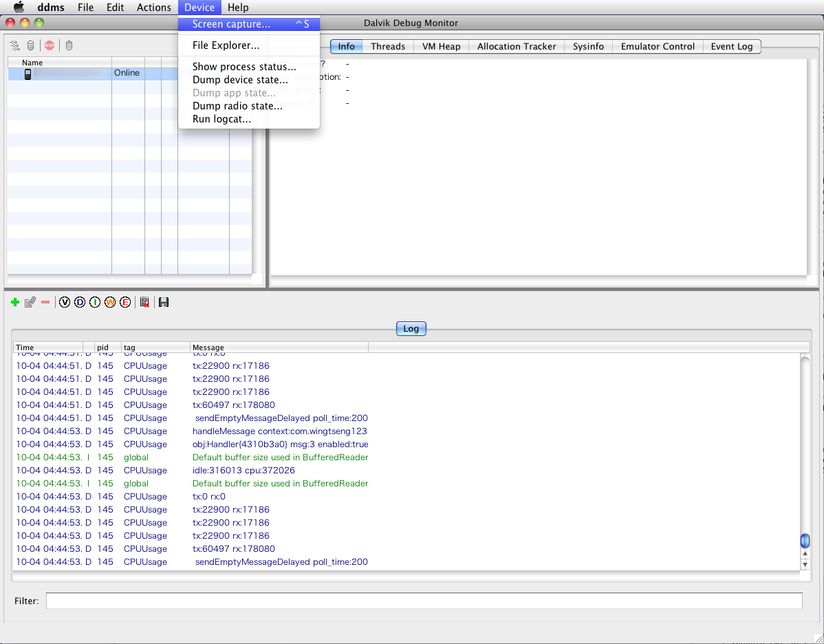
Task: Switch to the VM Heap tab
Action: (442, 46)
